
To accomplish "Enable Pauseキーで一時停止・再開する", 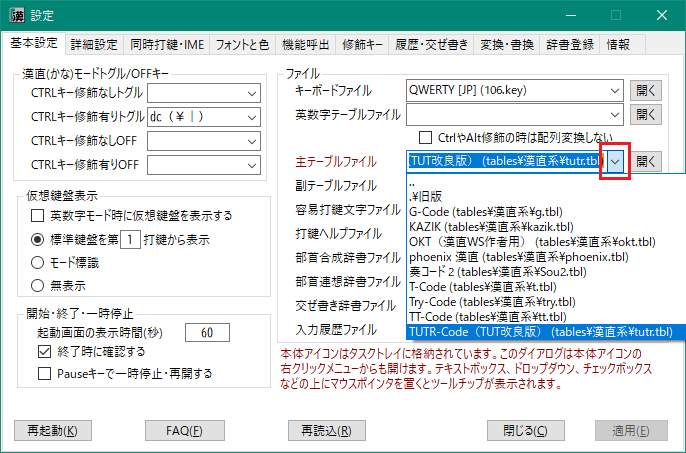I will coord(45,373).
